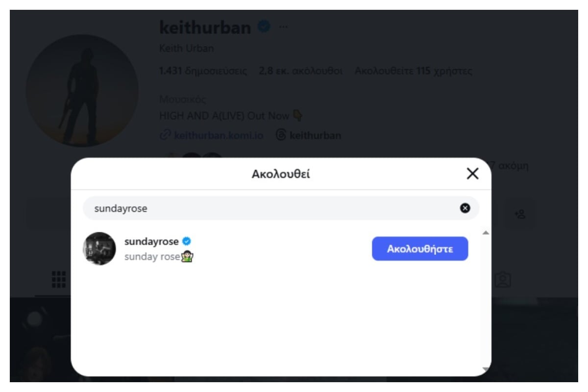Click the verified badge beside keithurban
Image resolution: width=588 pixels, height=392 pixels.
pos(264,27)
